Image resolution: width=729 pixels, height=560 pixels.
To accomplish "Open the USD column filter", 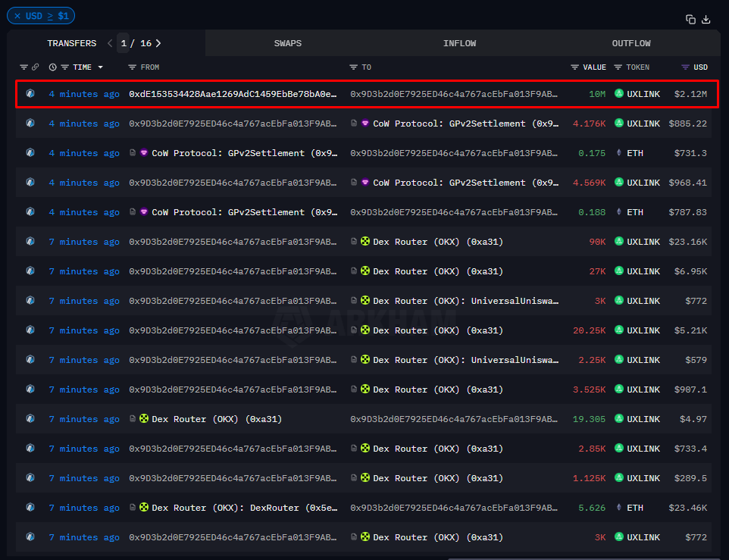I will [x=685, y=67].
